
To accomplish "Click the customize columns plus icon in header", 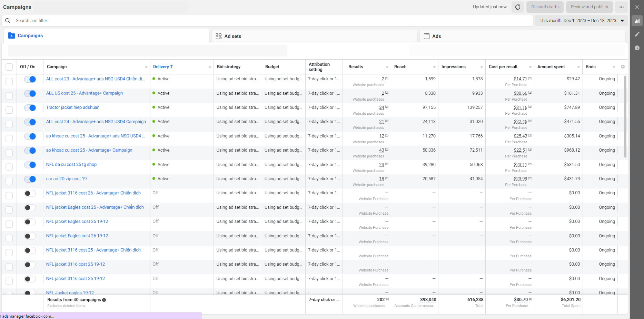I will [623, 67].
